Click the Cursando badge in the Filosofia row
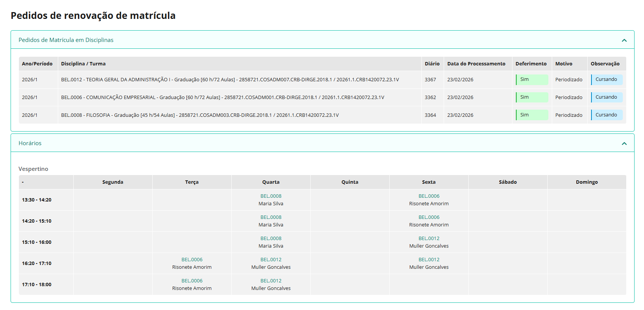This screenshot has width=644, height=310. point(606,115)
